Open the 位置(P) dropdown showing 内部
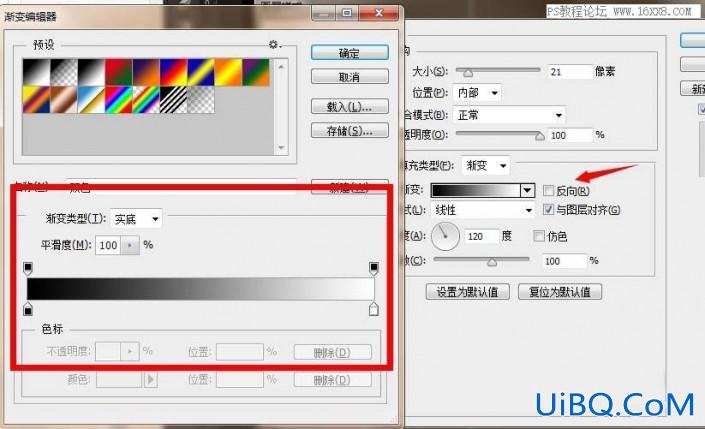Screen dimensions: 705x429 click(477, 93)
